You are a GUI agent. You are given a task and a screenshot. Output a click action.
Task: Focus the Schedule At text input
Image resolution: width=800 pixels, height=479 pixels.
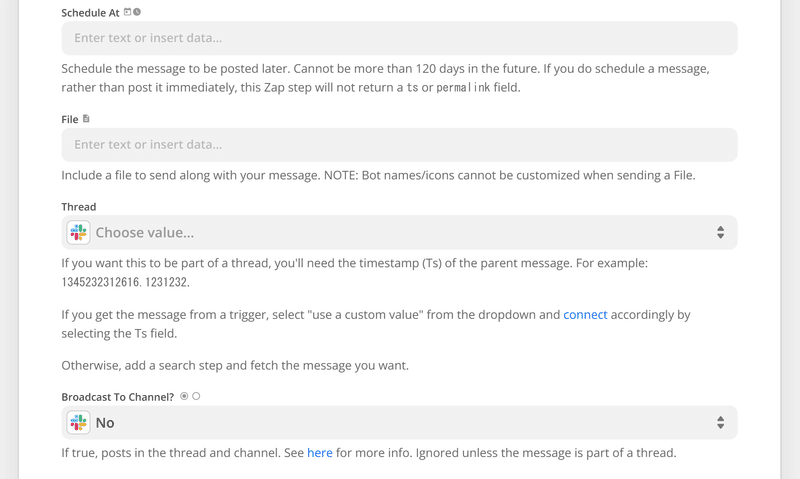pyautogui.click(x=399, y=38)
